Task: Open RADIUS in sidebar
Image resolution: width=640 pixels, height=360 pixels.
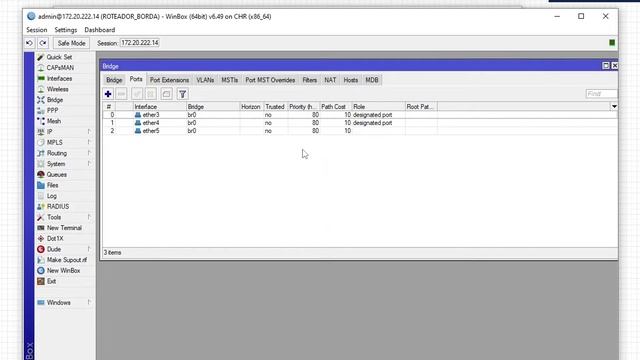Action: [58, 207]
